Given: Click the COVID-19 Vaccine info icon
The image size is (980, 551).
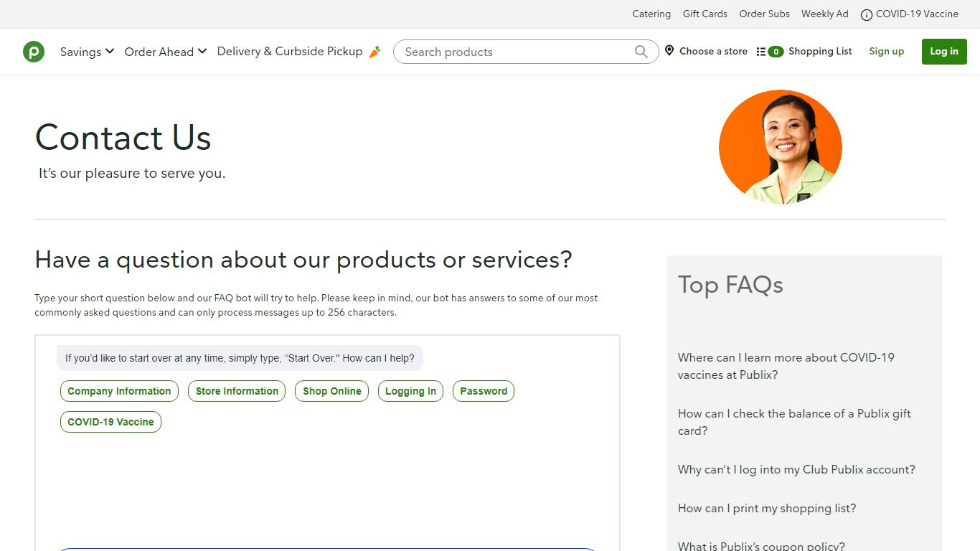Looking at the screenshot, I should 867,14.
